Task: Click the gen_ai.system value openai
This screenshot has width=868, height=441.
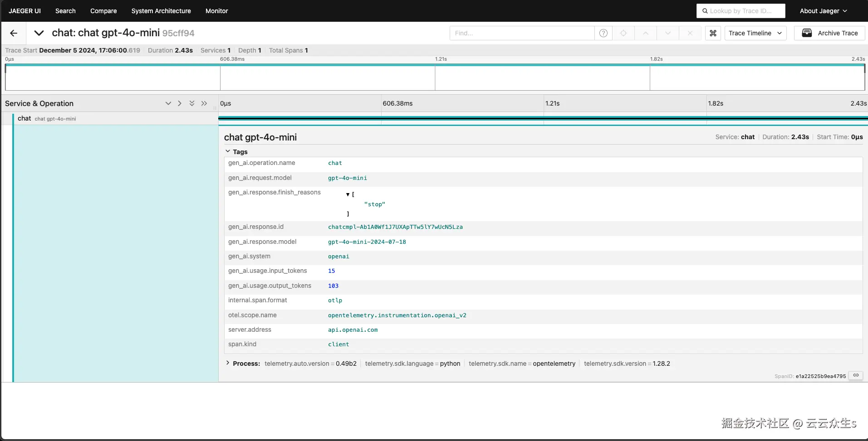Action: click(x=338, y=257)
